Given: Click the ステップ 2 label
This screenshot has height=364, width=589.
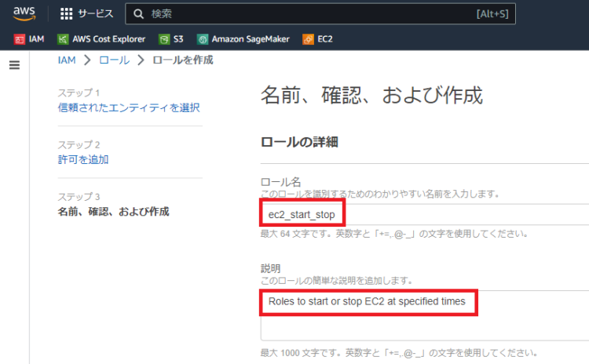Looking at the screenshot, I should coord(79,144).
